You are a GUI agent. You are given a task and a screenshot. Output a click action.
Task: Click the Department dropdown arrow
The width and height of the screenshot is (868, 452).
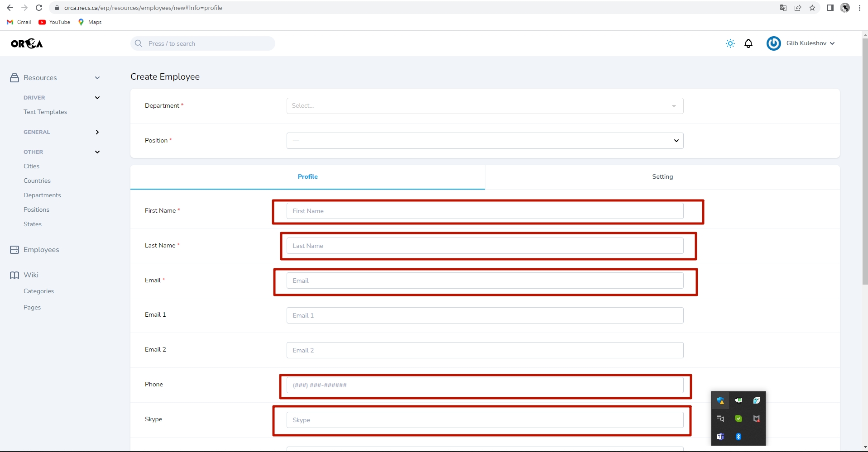tap(674, 106)
